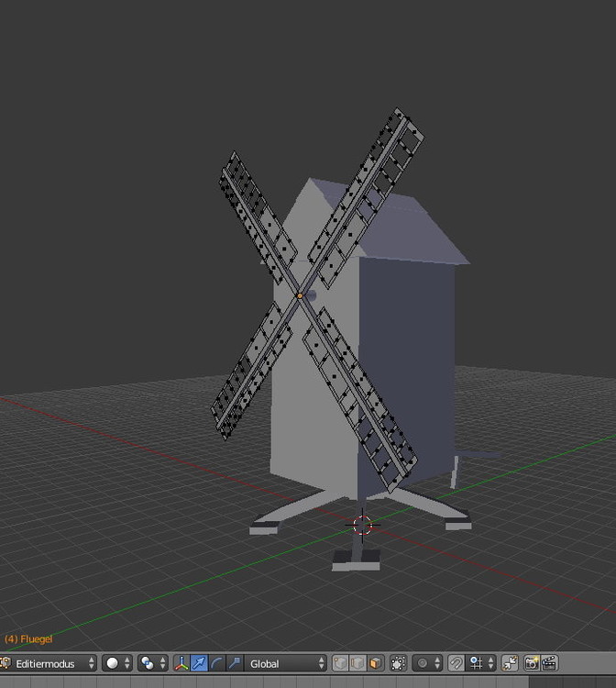
Task: Open the viewport shading sphere dropdown
Action: (x=117, y=663)
